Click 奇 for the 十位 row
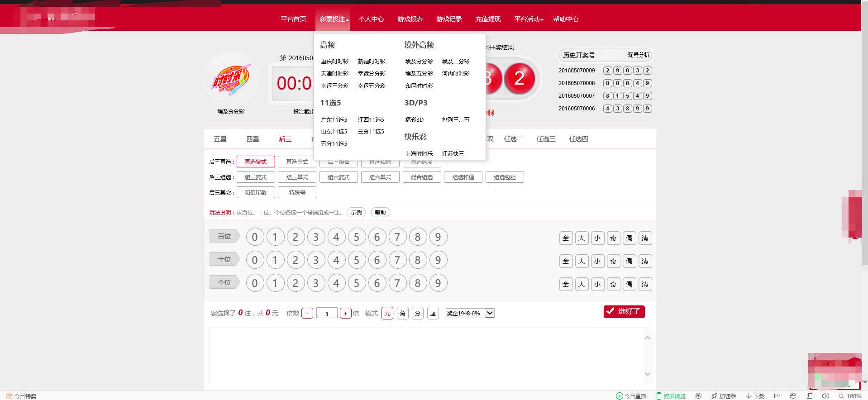This screenshot has height=400, width=868. (614, 262)
